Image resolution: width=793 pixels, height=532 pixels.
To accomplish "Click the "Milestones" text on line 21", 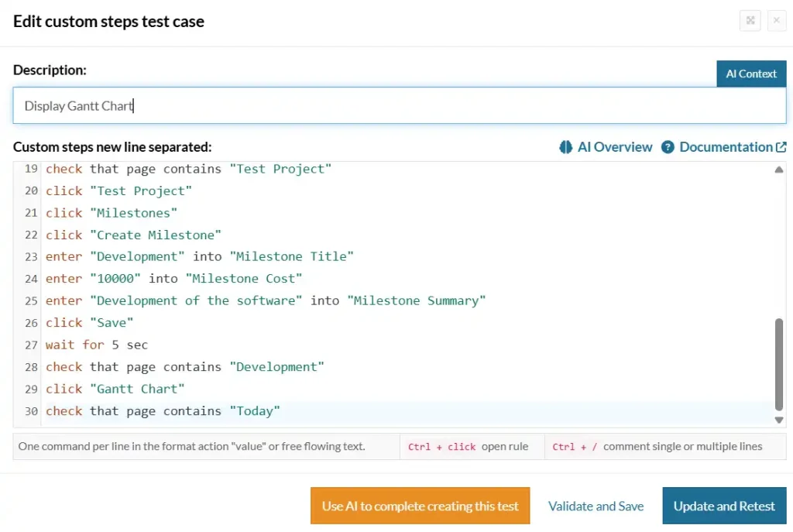I will coord(133,213).
